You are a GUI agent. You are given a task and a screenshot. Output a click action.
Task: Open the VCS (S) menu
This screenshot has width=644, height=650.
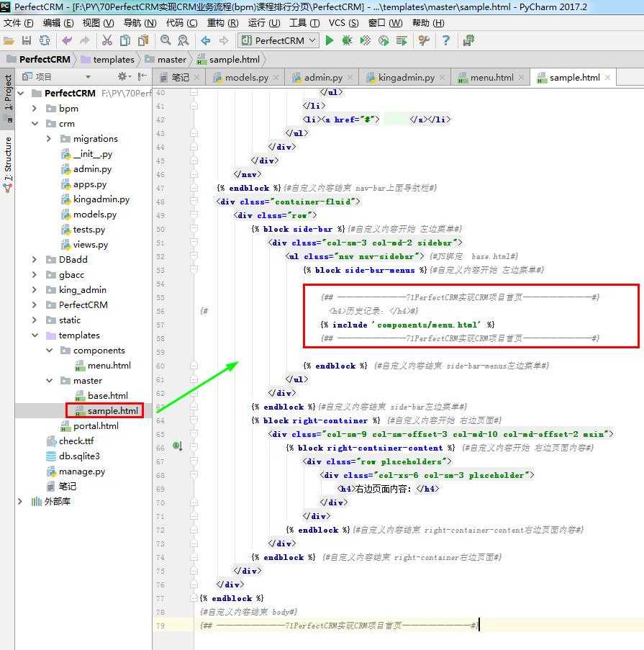[x=343, y=23]
